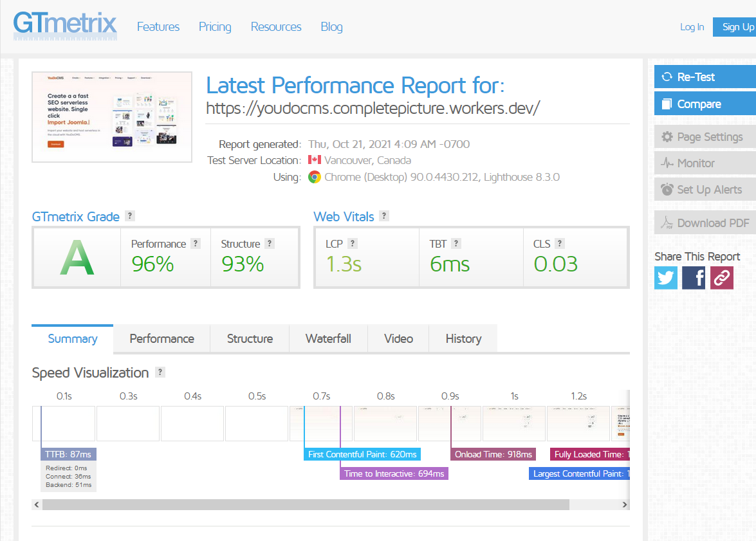Click the Sign Up button
Screen dimensions: 756x541
click(x=737, y=26)
